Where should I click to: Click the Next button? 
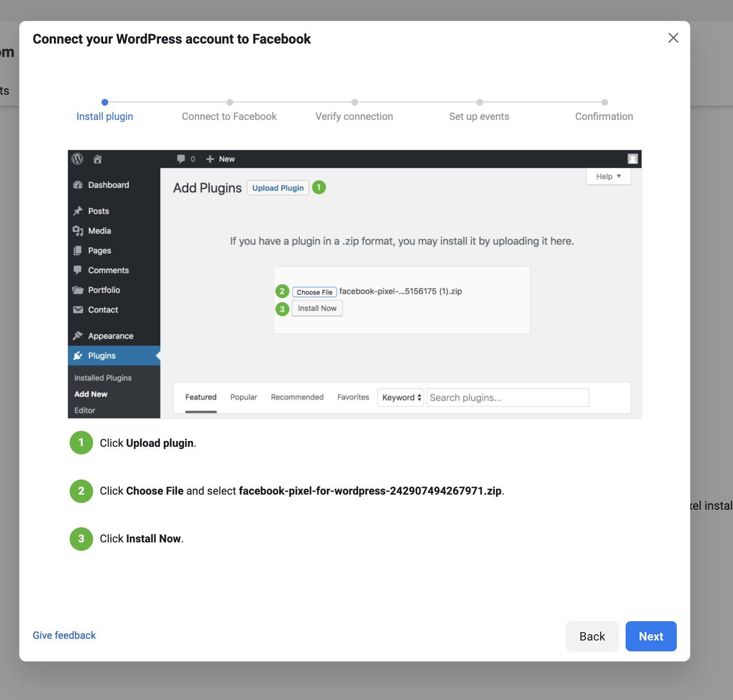[651, 636]
